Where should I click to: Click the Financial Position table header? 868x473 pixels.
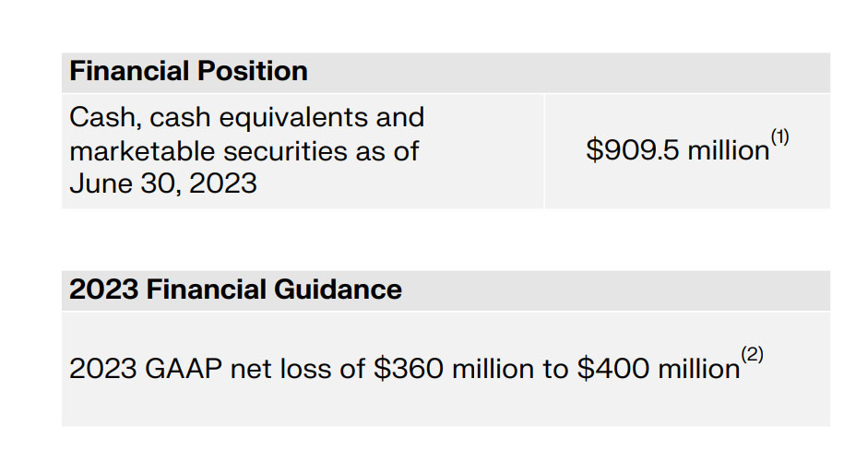point(188,71)
